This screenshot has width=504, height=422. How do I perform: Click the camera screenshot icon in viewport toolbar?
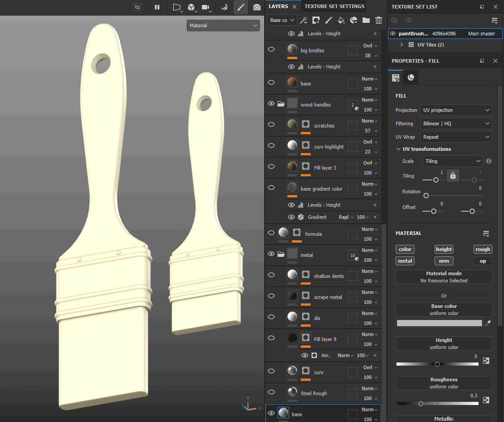[x=256, y=7]
